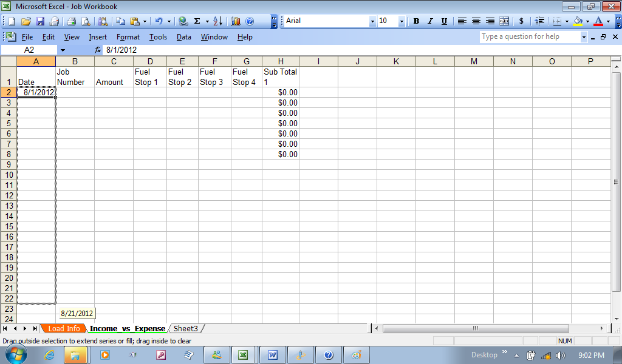622x364 pixels.
Task: Click the AutoSum sigma icon
Action: tap(197, 21)
